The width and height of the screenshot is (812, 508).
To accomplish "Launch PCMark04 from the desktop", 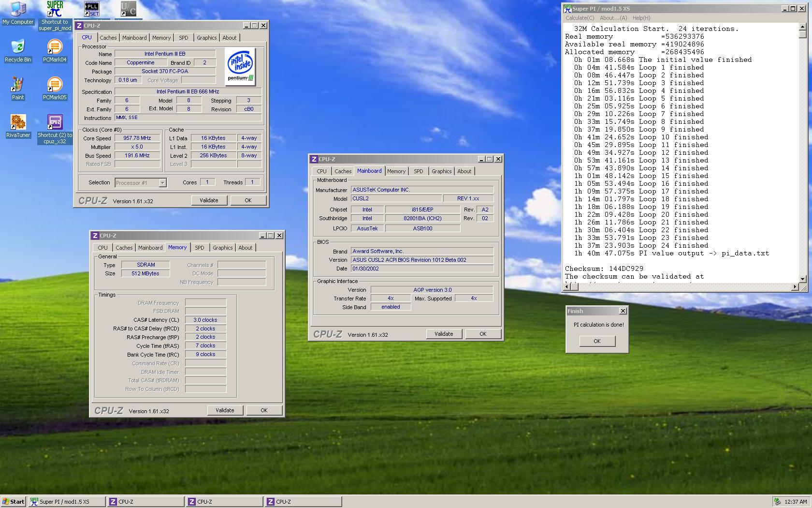I will [55, 51].
